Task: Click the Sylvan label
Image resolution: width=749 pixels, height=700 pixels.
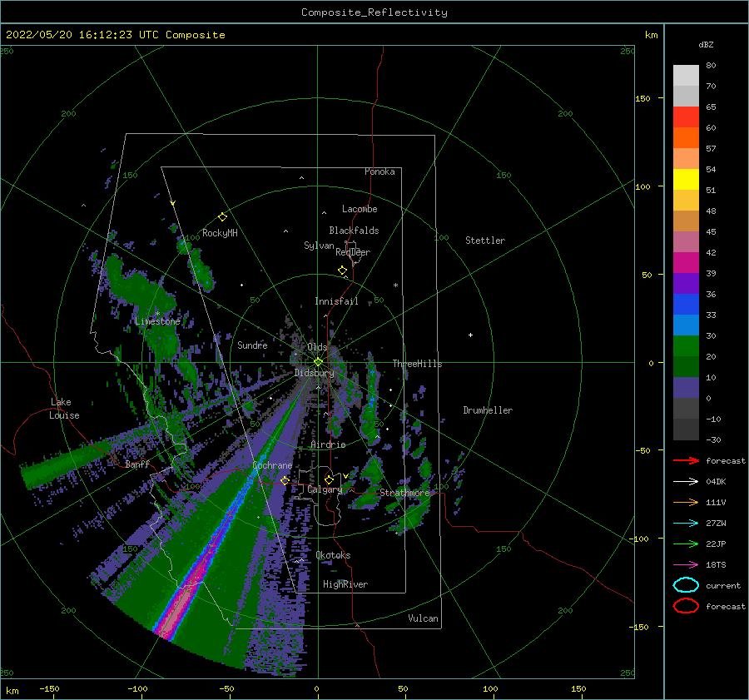Action: tap(319, 245)
